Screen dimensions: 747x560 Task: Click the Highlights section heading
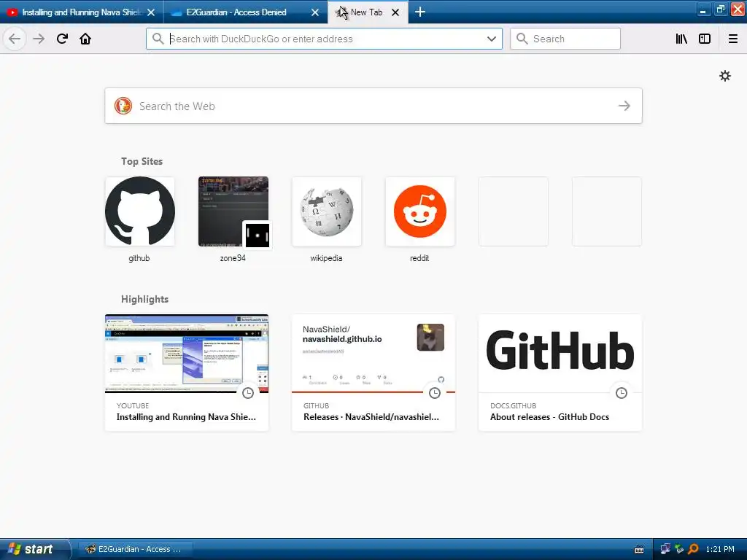(145, 299)
